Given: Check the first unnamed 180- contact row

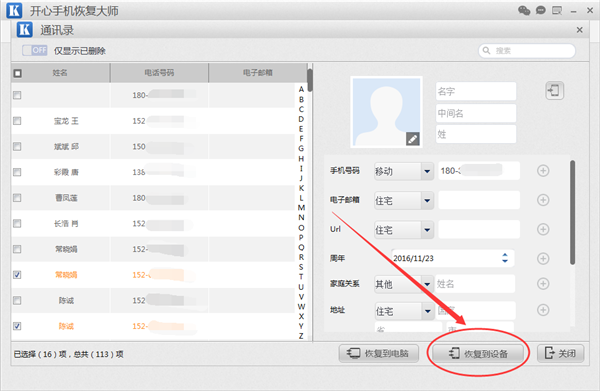Looking at the screenshot, I should [x=17, y=95].
